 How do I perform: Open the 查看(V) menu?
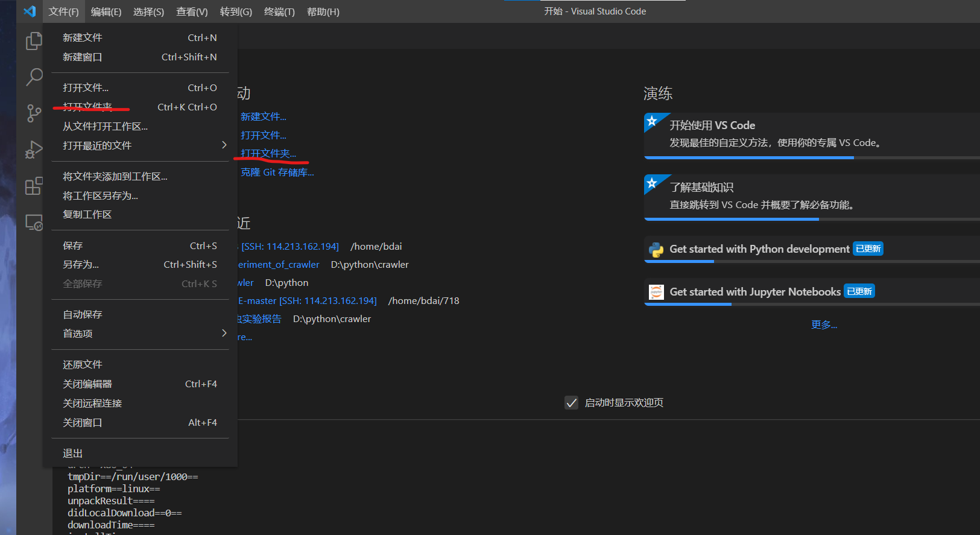(x=192, y=11)
